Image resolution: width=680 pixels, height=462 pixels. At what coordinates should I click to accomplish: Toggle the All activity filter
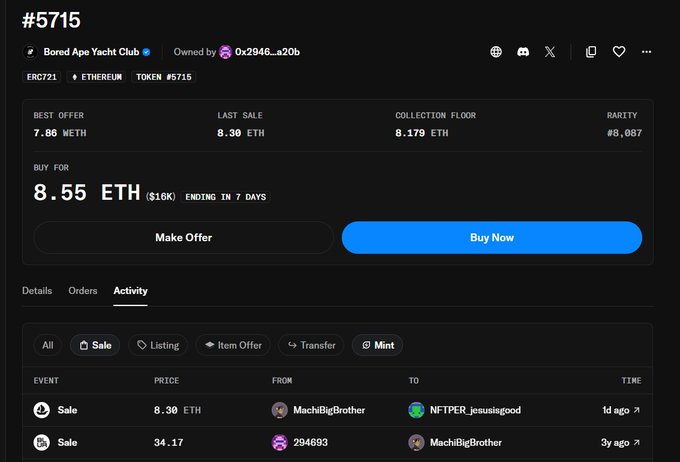48,345
